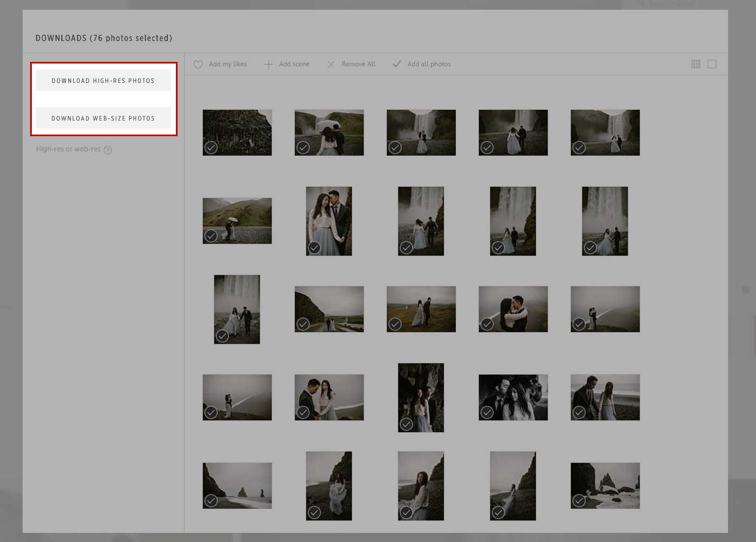
Task: Click Download High-Res Photos button
Action: coord(103,80)
